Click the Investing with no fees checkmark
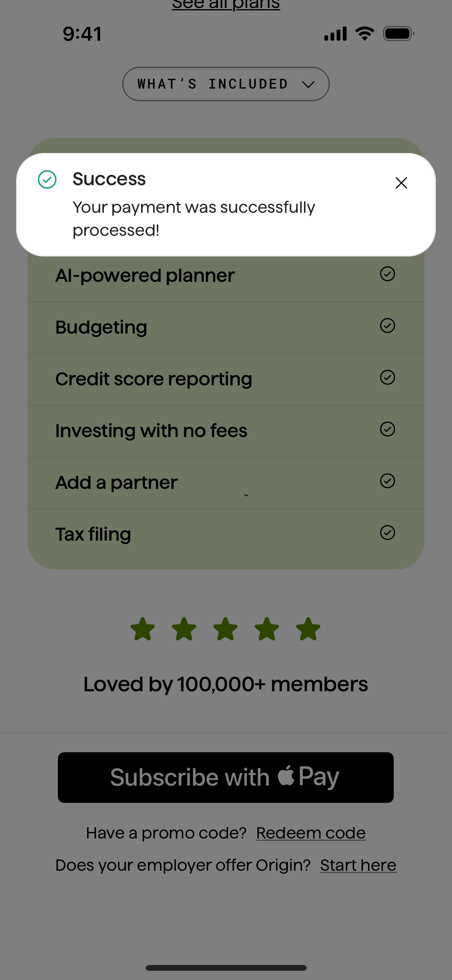 click(387, 429)
